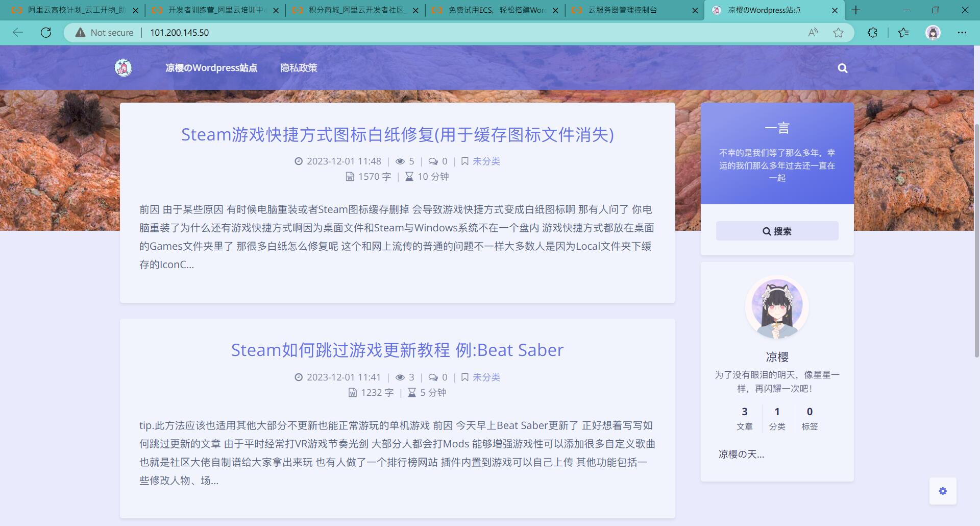Image resolution: width=980 pixels, height=526 pixels.
Task: Click the 1570 字 word count
Action: coord(374,177)
